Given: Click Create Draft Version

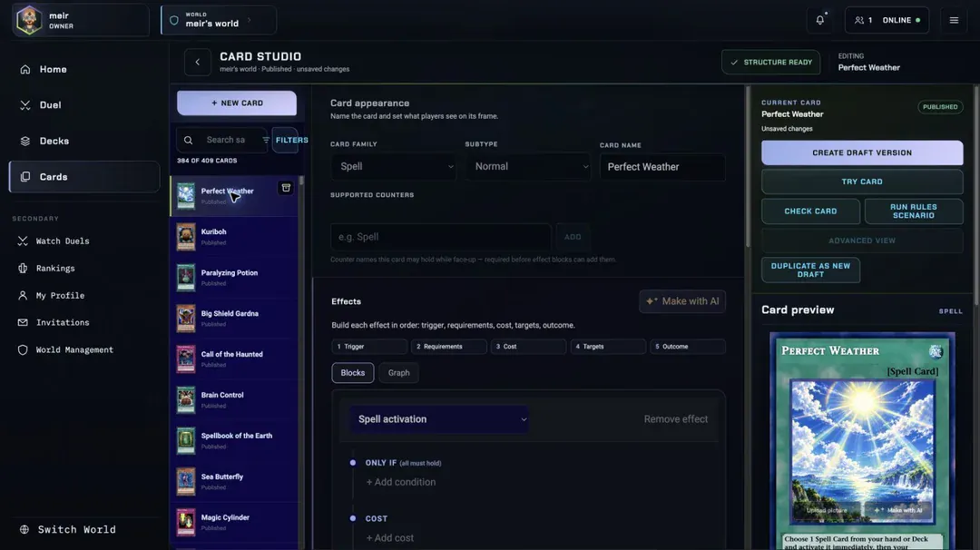Looking at the screenshot, I should pos(862,152).
